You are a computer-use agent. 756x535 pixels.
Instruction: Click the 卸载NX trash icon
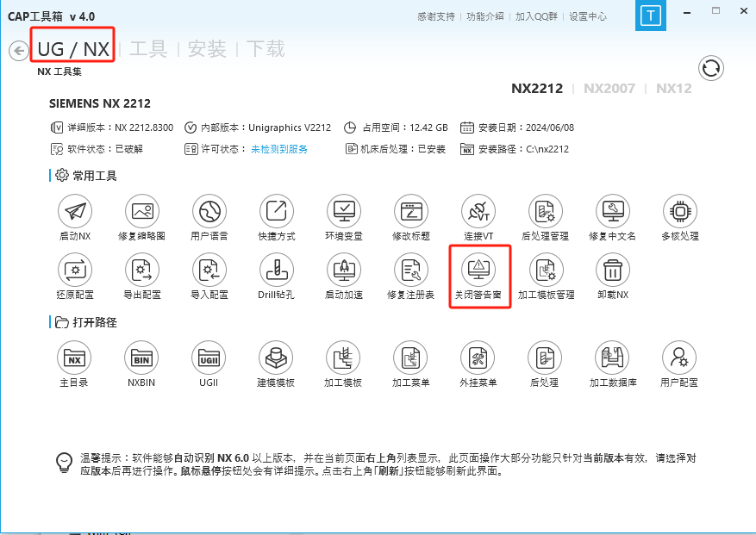612,271
